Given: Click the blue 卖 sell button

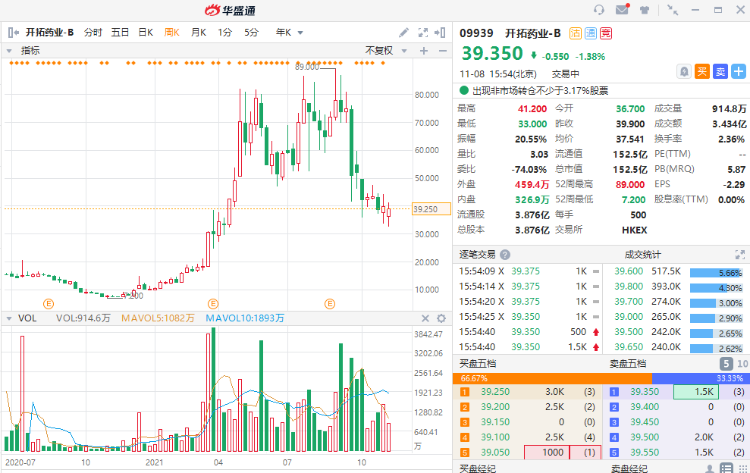Looking at the screenshot, I should [x=720, y=72].
